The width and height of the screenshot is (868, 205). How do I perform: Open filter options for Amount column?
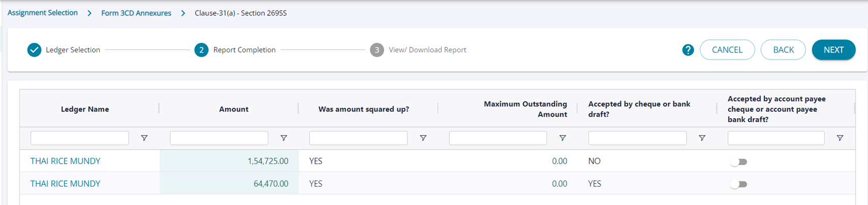click(x=284, y=138)
